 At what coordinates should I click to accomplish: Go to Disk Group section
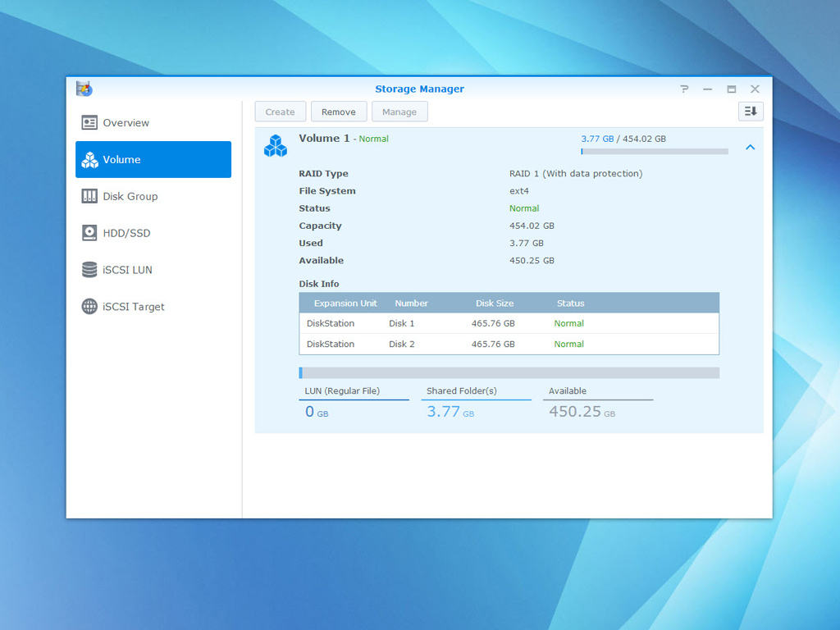click(153, 196)
